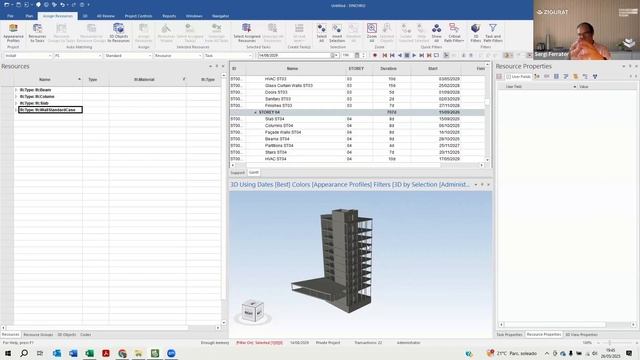Jump to start of simulation playback

[x=384, y=55]
